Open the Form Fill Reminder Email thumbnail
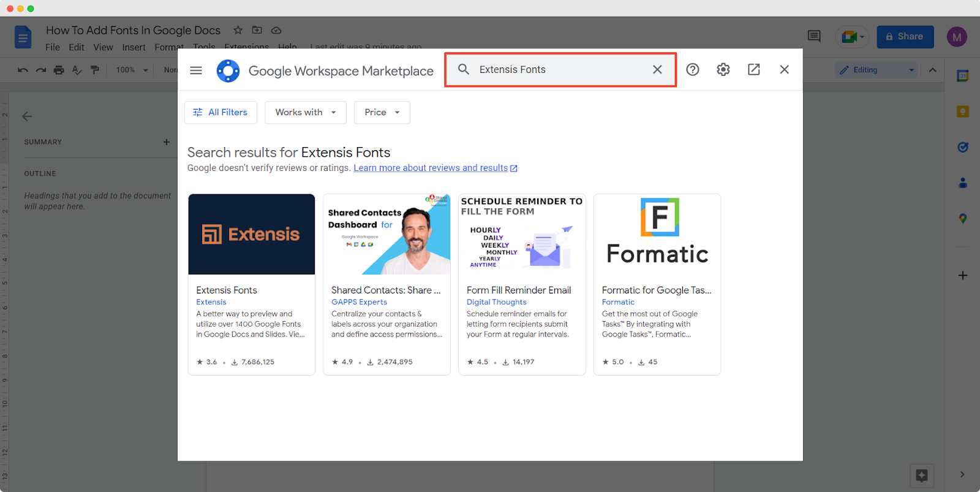 (522, 234)
